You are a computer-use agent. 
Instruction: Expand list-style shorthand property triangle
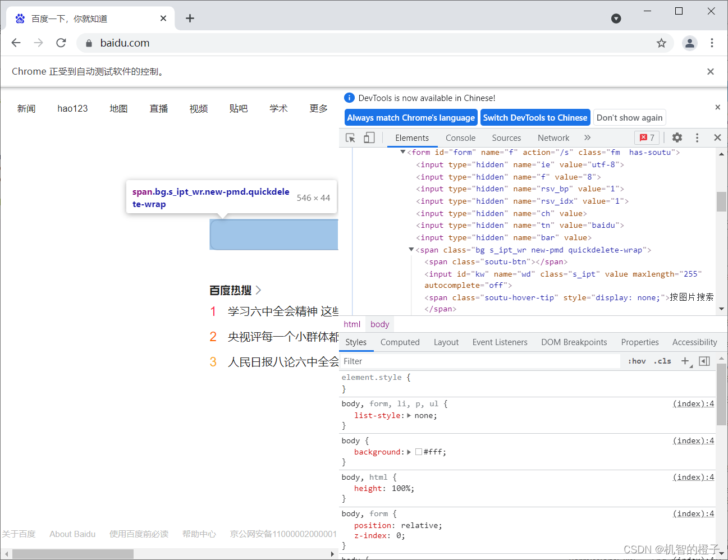(x=409, y=416)
